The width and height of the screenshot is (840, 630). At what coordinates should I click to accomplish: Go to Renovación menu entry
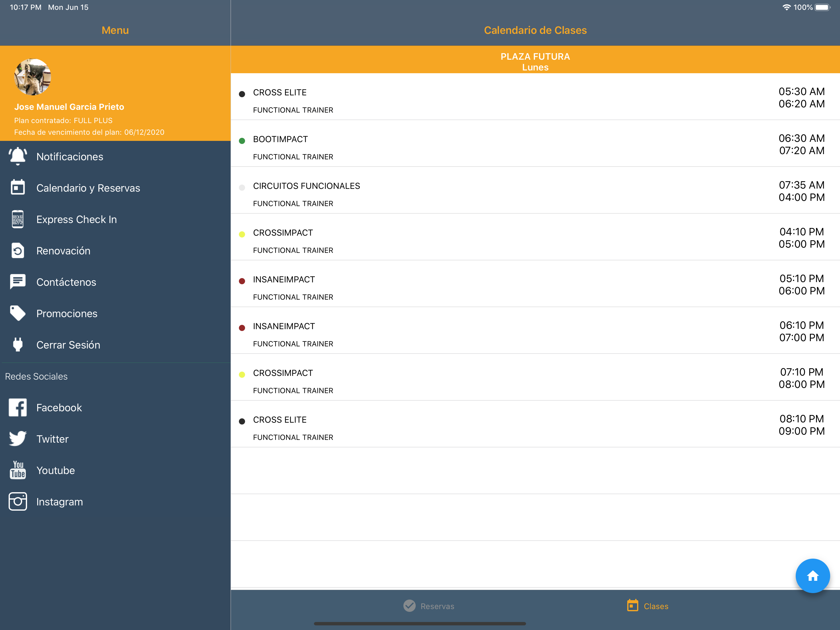click(115, 251)
